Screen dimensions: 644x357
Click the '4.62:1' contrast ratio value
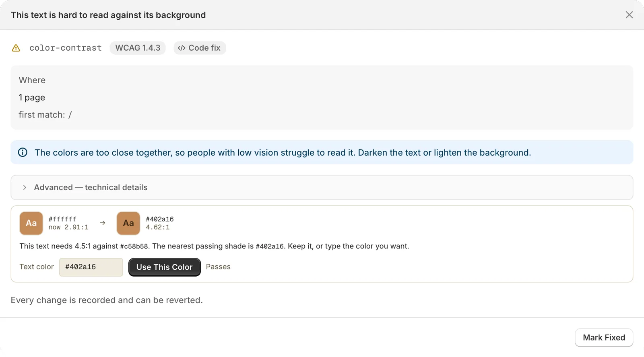click(x=158, y=227)
